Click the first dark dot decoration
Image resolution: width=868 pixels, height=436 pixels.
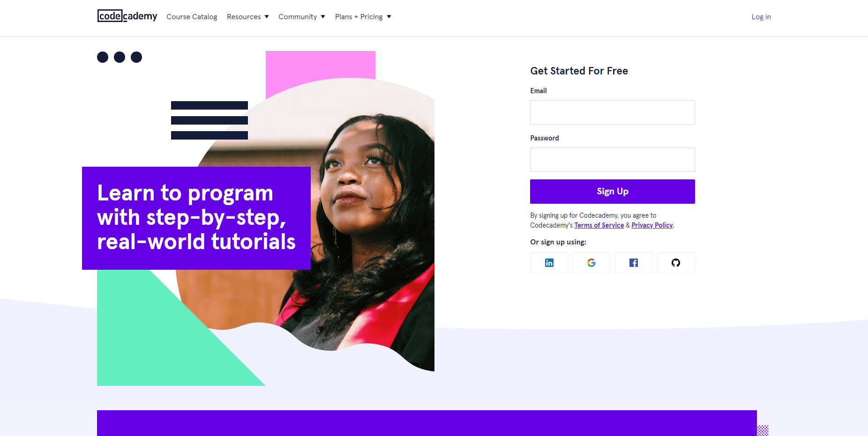point(103,57)
